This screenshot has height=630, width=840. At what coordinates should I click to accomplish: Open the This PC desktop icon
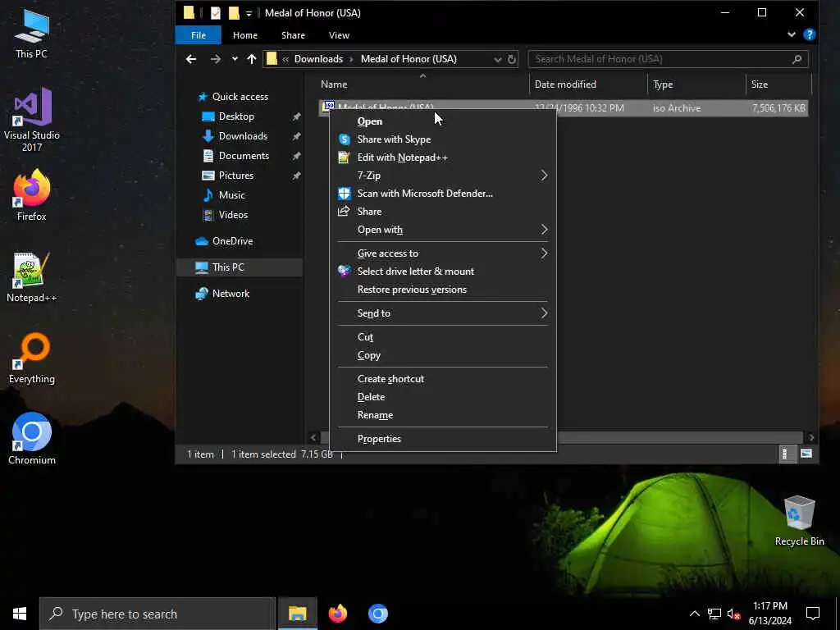31,33
